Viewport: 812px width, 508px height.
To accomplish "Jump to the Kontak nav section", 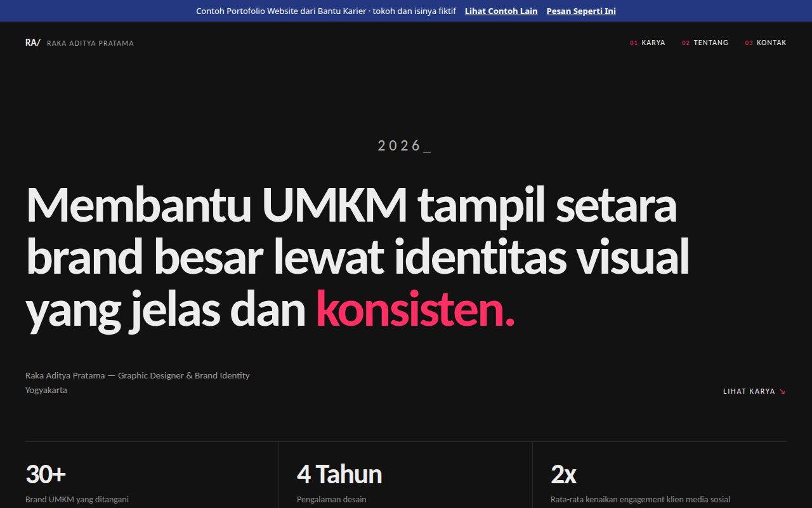I will click(766, 43).
